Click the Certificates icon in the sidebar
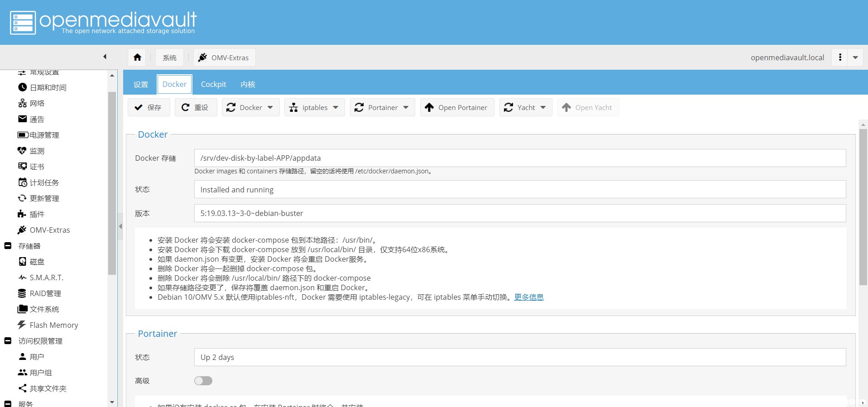Viewport: 868px width, 407px height. pos(22,167)
